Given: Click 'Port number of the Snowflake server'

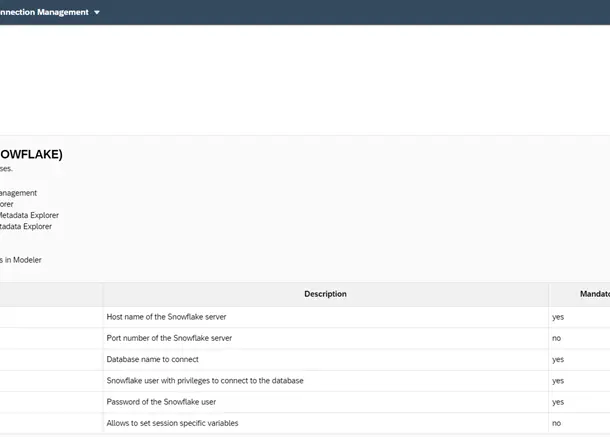Looking at the screenshot, I should tap(169, 338).
